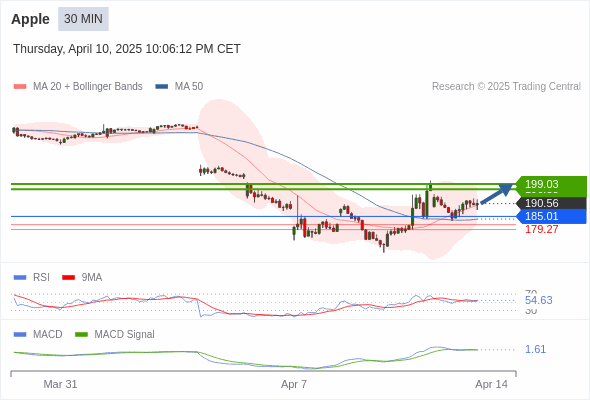The height and width of the screenshot is (400, 590).
Task: Click the Research © 2025 Trading Central credit
Action: (506, 87)
